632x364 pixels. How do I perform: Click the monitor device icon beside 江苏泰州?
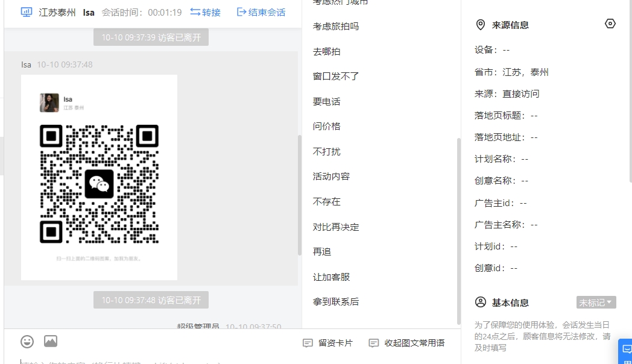[x=27, y=13]
